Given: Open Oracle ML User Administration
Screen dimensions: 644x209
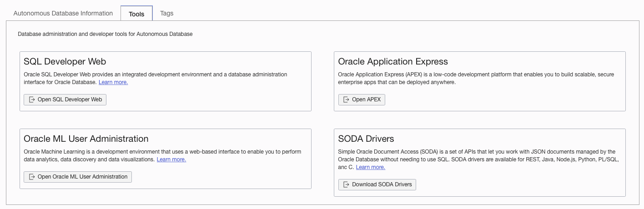Looking at the screenshot, I should coord(78,177).
